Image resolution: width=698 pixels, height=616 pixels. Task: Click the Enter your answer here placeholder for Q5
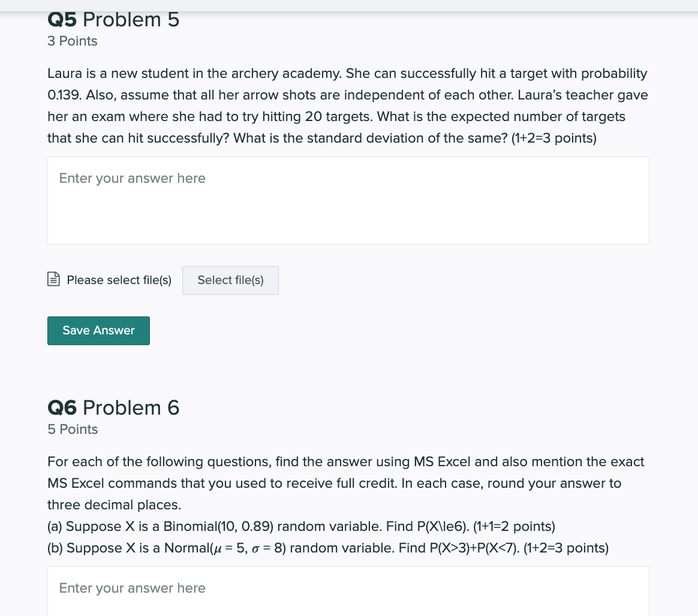pyautogui.click(x=132, y=178)
